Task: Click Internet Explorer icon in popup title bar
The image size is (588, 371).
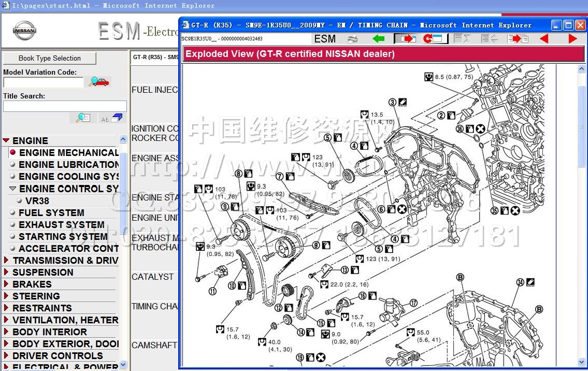Action: (185, 25)
